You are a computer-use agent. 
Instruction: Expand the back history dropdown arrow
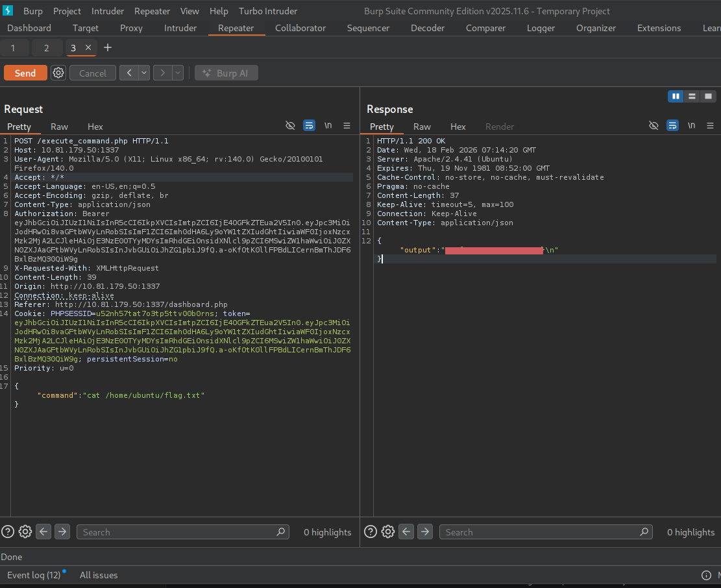143,73
